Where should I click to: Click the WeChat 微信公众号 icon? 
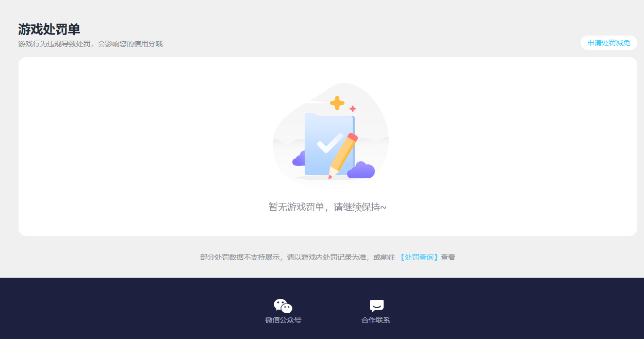(283, 306)
